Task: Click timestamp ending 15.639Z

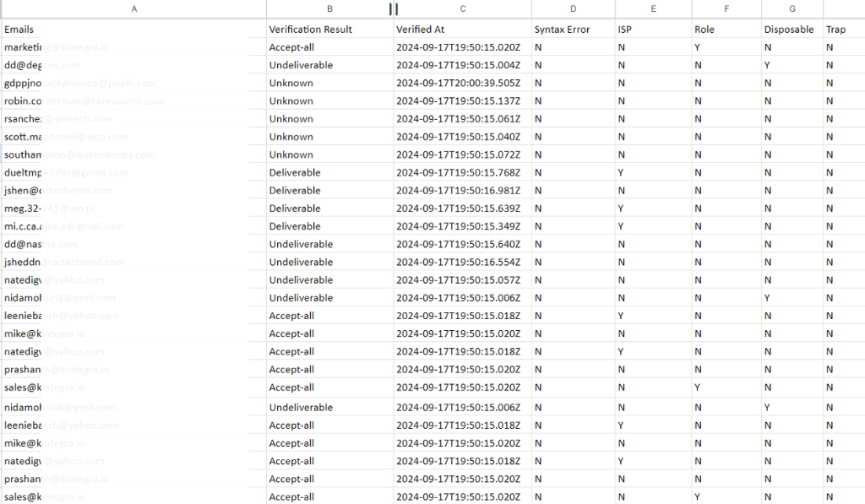Action: pyautogui.click(x=459, y=209)
